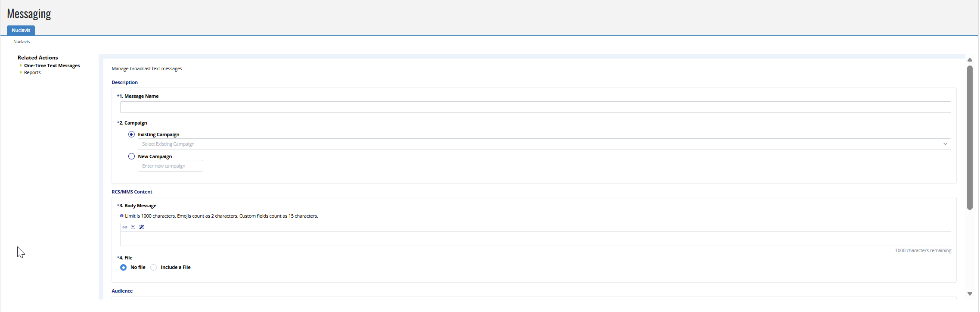980x312 pixels.
Task: Open the Reports link
Action: 32,72
